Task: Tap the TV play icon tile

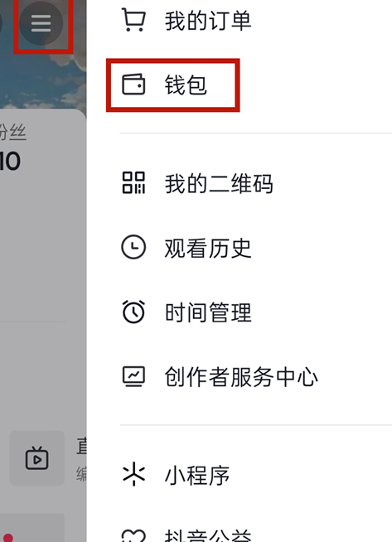Action: (x=36, y=458)
